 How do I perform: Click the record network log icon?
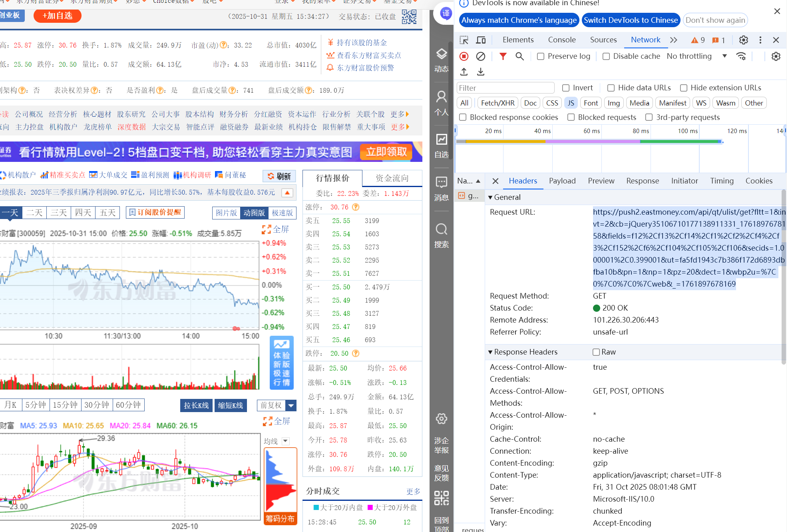[464, 56]
